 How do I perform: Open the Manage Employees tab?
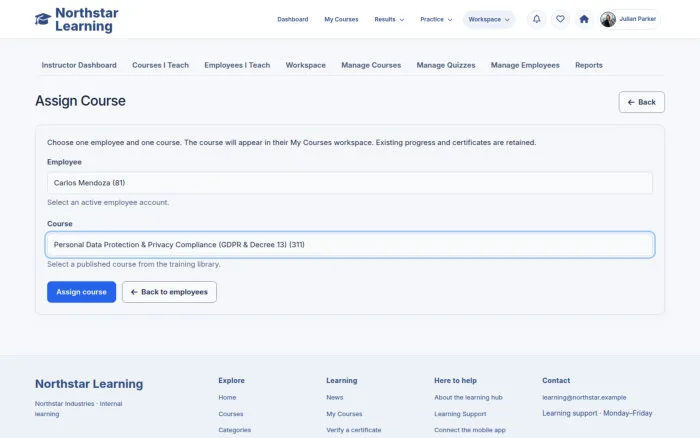[525, 65]
